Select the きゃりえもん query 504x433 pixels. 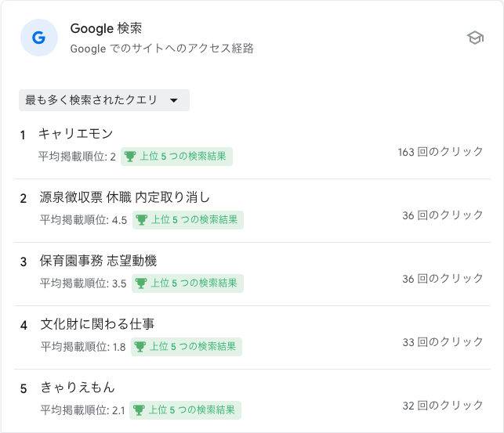[78, 387]
